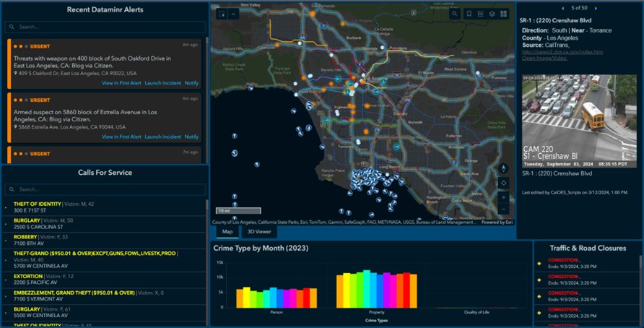The image size is (644, 328).
Task: Select the first CONGESTION closure entry
Action: pos(587,263)
